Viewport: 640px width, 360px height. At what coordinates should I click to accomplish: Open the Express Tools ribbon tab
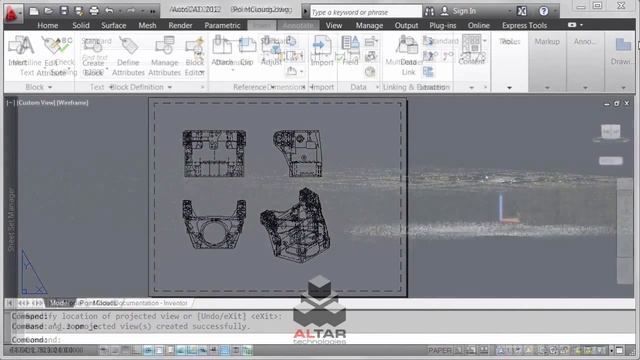pos(524,25)
